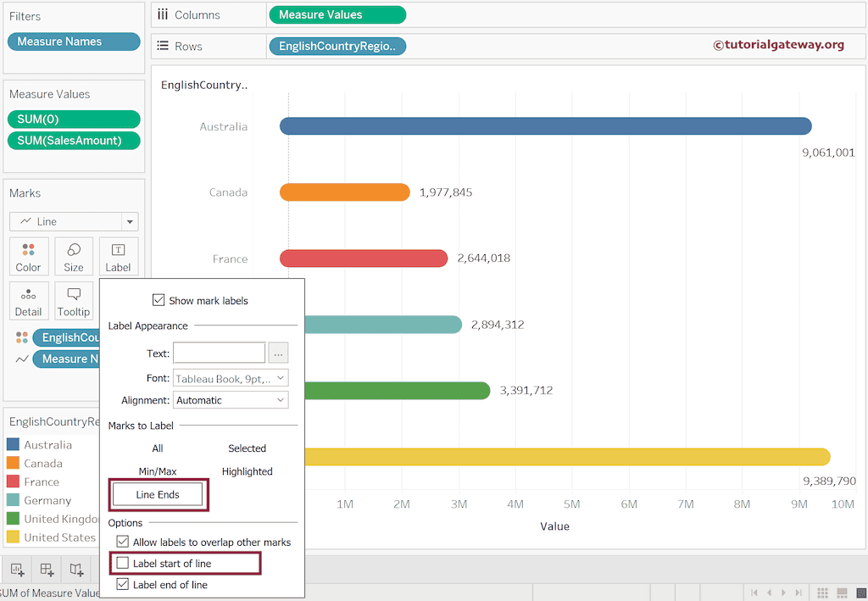
Task: Click the 1,977,845 mark label
Action: (446, 192)
